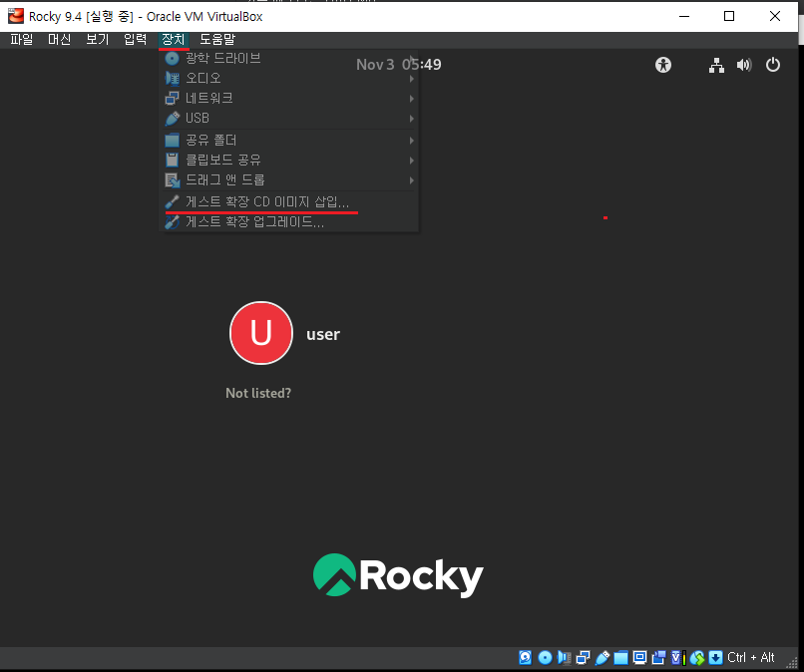Click the folder icon beside 공유 폴더
Viewport: 804px width, 672px height.
click(x=173, y=141)
